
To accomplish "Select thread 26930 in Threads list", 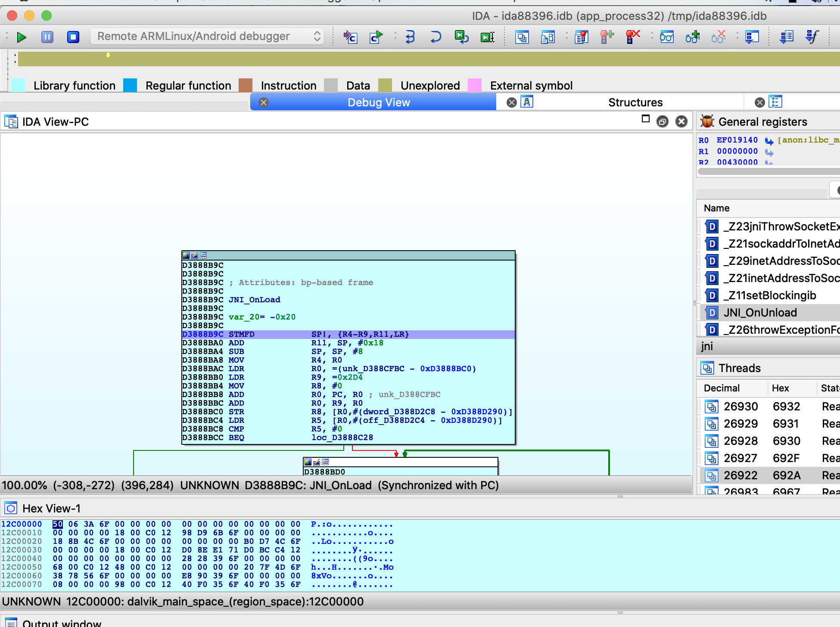I will [x=740, y=407].
